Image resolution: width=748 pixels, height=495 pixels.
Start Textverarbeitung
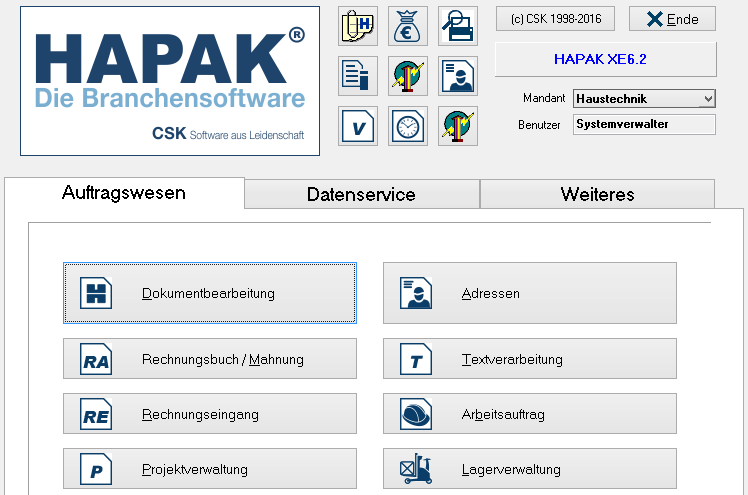pos(530,359)
